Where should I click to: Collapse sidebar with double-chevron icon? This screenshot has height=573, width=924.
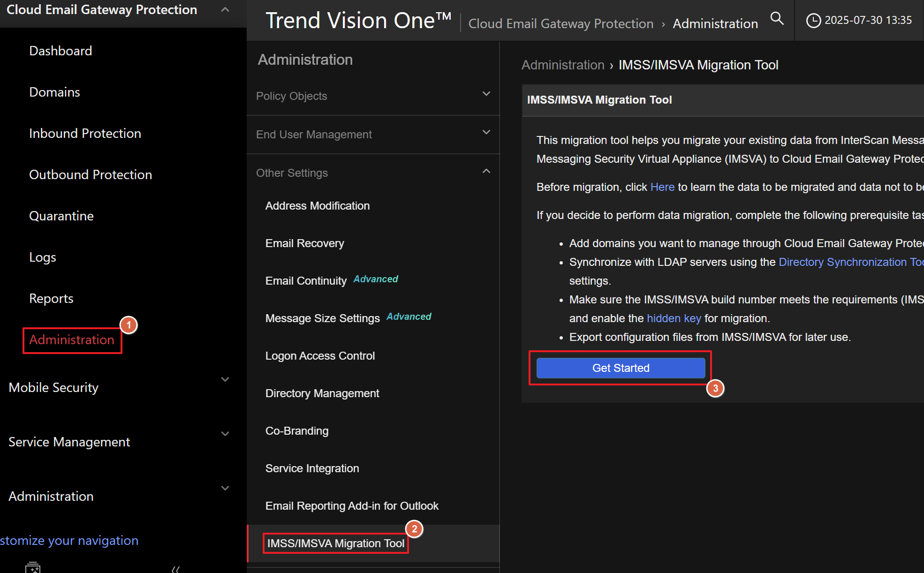175,569
